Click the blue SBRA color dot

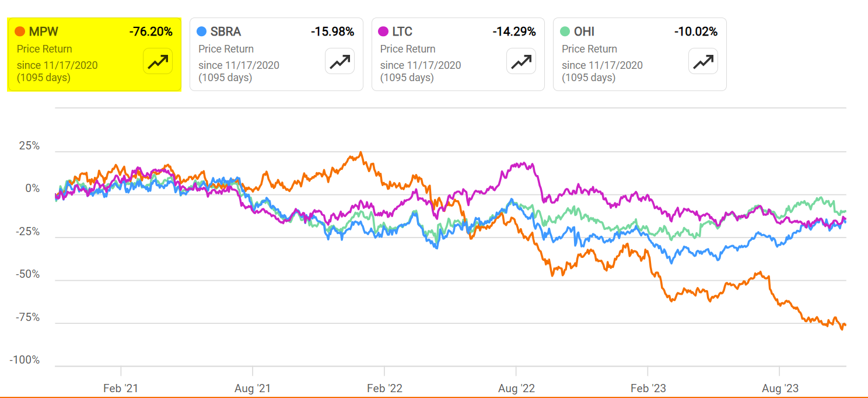(x=201, y=32)
